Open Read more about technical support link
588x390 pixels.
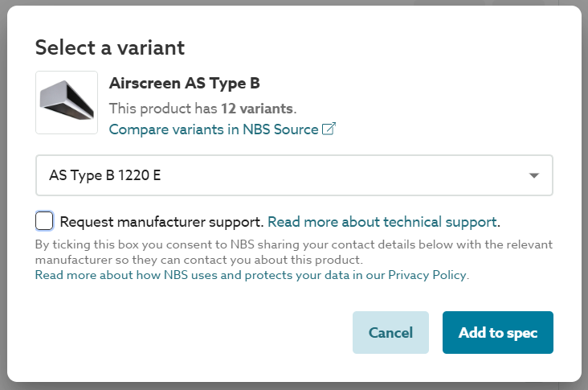(384, 222)
